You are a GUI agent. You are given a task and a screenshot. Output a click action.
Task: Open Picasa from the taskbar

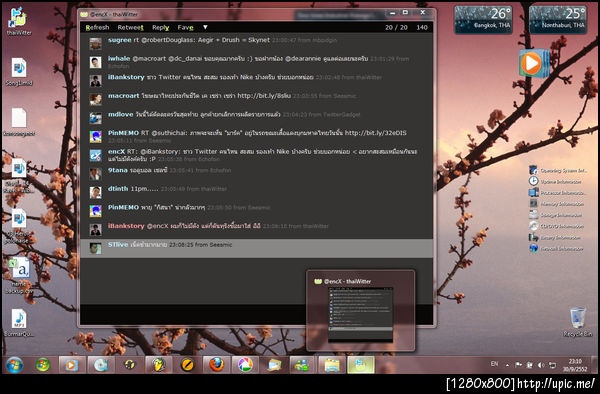[x=245, y=365]
